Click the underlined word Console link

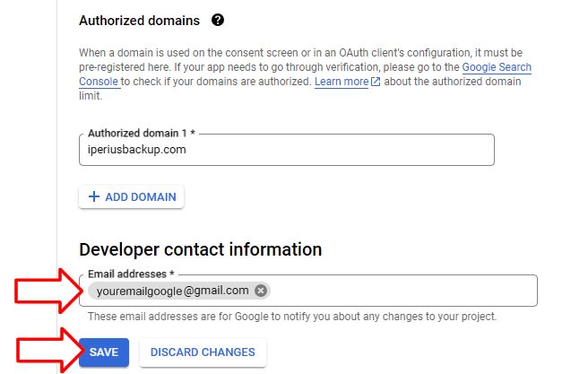click(99, 82)
